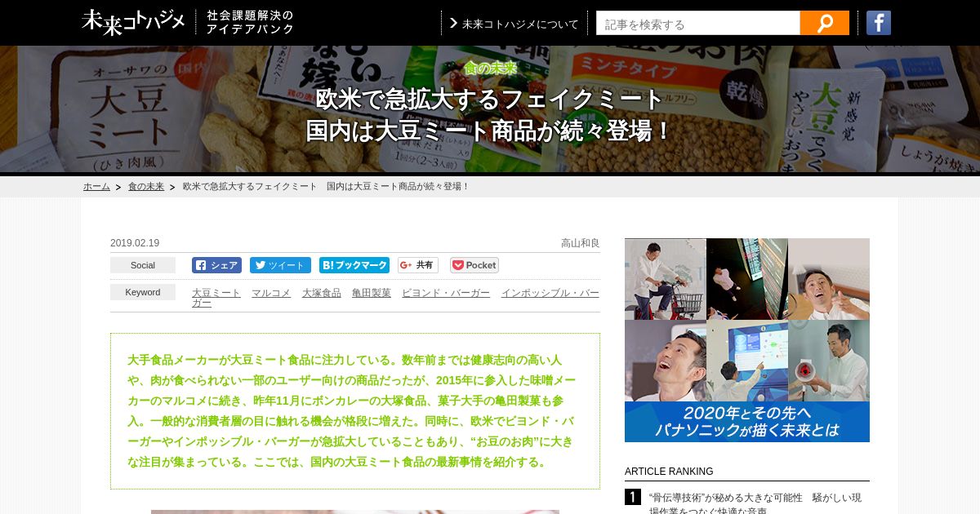Click the 食の未来 category label on banner
Viewport: 980px width, 514px height.
pyautogui.click(x=490, y=69)
